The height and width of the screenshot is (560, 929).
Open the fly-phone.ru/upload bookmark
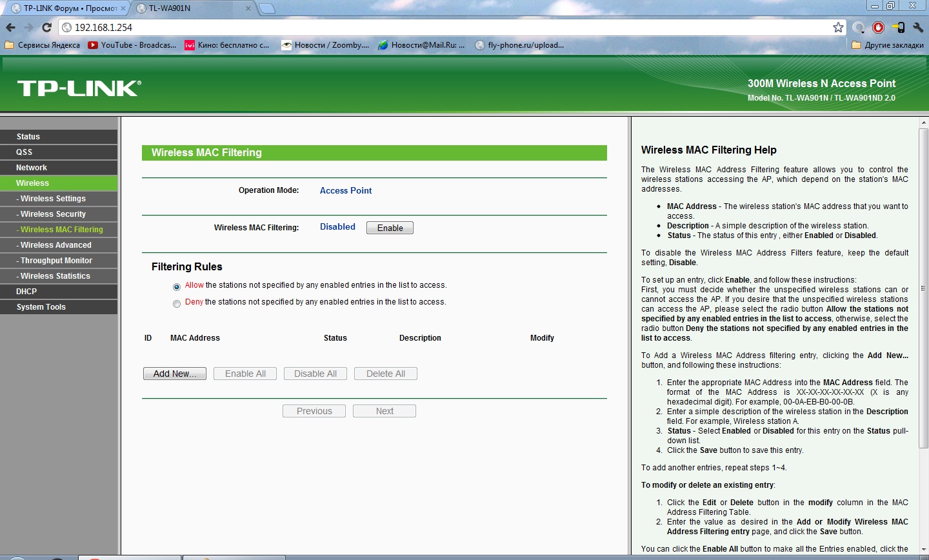click(519, 45)
